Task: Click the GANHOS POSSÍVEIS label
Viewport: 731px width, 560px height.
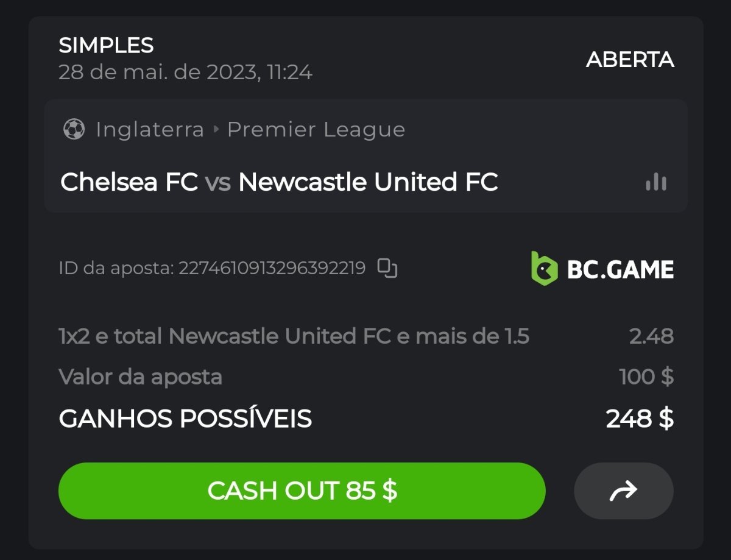Action: point(185,419)
